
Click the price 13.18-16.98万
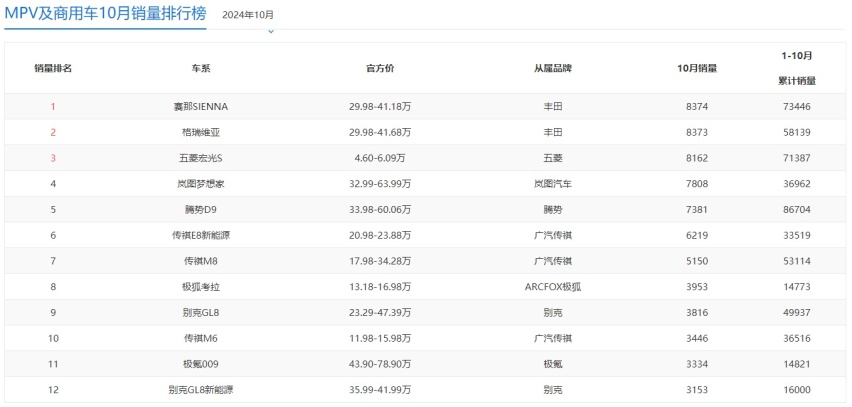coord(380,287)
